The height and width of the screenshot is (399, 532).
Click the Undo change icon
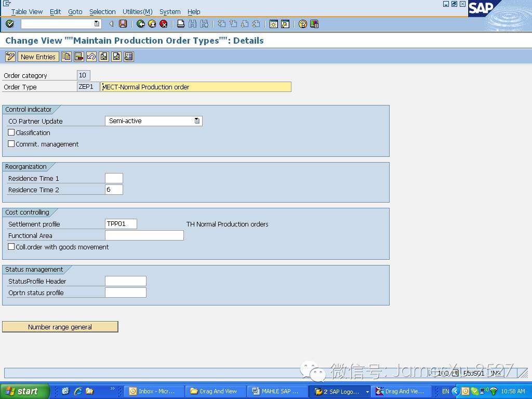click(x=91, y=57)
